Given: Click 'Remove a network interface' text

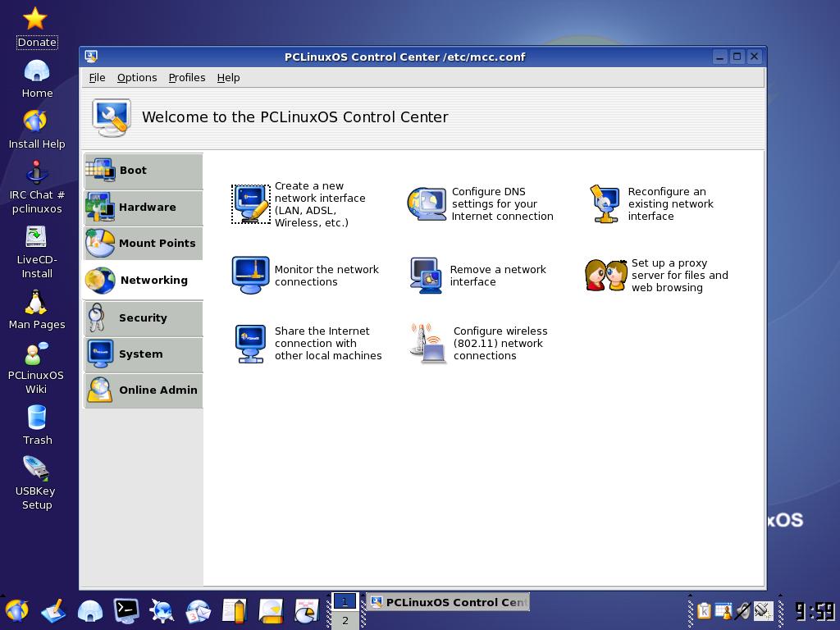Looking at the screenshot, I should click(498, 276).
